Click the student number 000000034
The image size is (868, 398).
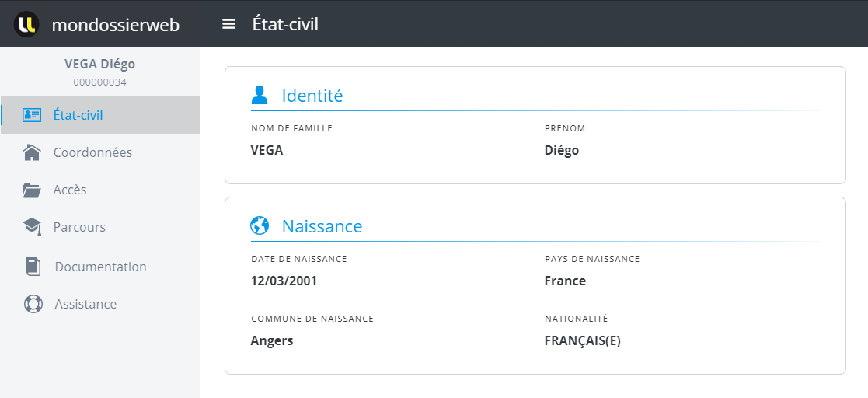click(99, 82)
